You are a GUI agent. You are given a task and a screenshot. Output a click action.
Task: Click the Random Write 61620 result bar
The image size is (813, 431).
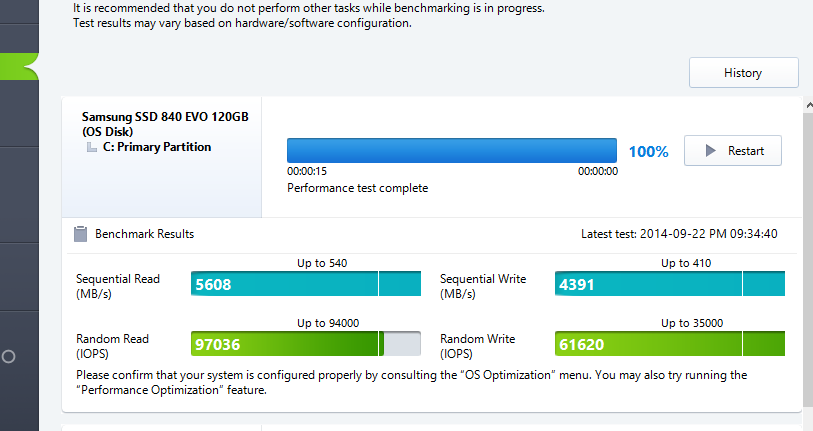point(669,343)
